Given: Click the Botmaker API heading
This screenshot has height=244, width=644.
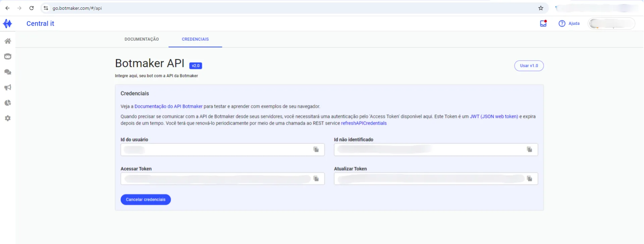Looking at the screenshot, I should click(x=150, y=63).
